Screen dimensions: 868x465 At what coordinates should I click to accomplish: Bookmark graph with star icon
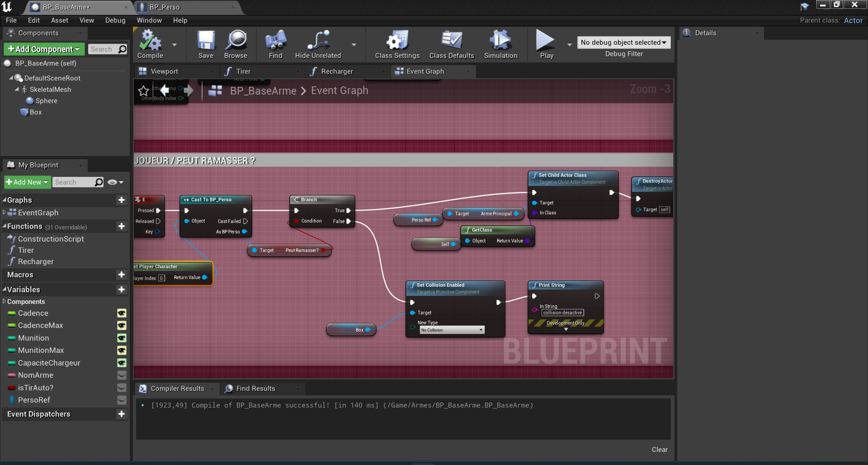[144, 91]
